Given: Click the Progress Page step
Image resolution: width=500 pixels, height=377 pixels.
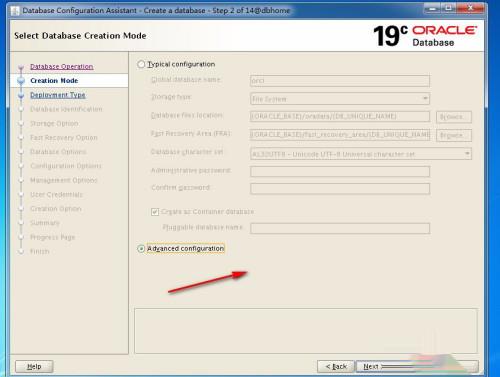Looking at the screenshot, I should [52, 237].
